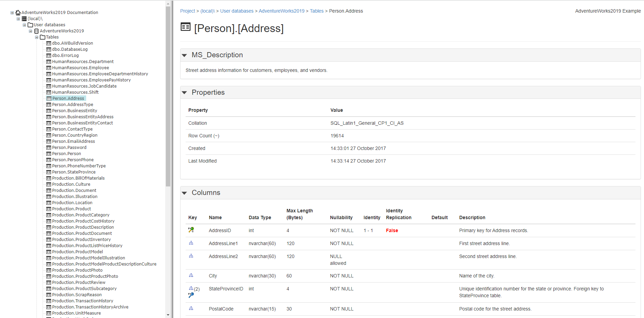Click the AdventureWorks2019 Example header text
644x318 pixels.
pyautogui.click(x=608, y=11)
